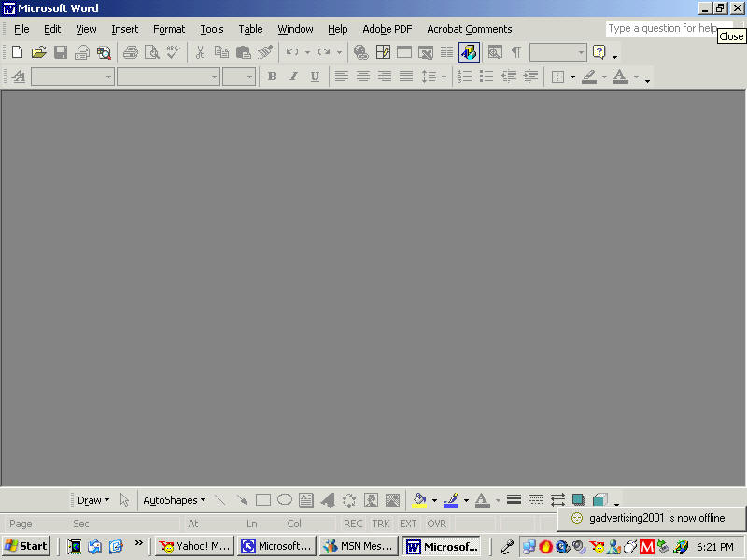Open an existing file with folder icon
This screenshot has width=747, height=560.
coord(38,52)
